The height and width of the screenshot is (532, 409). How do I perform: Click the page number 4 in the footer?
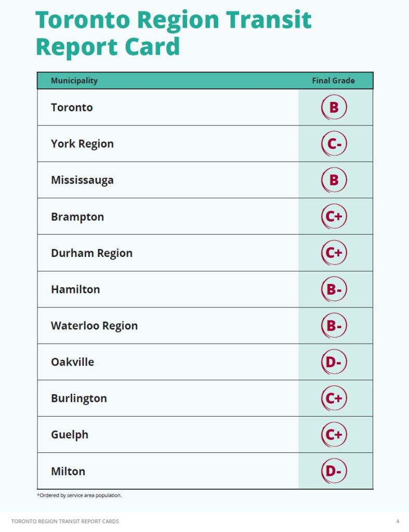coord(398,521)
